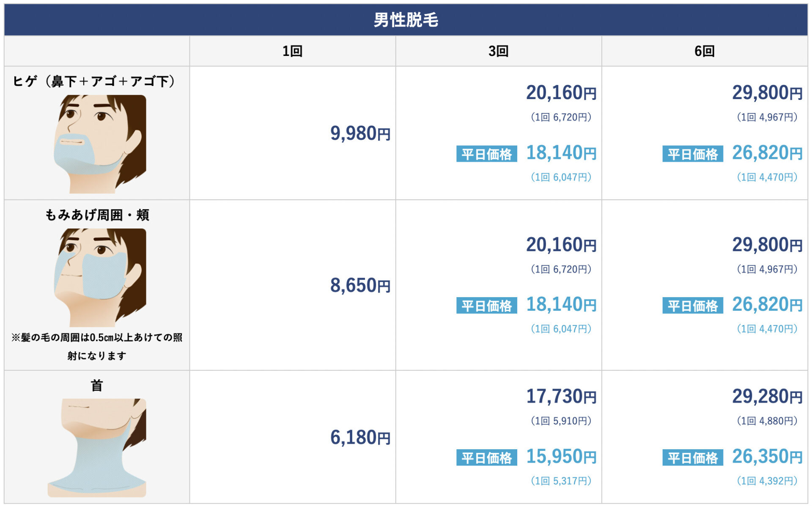812x508 pixels.
Task: Click the もみあげ周囲・頬 row label
Action: click(x=97, y=215)
